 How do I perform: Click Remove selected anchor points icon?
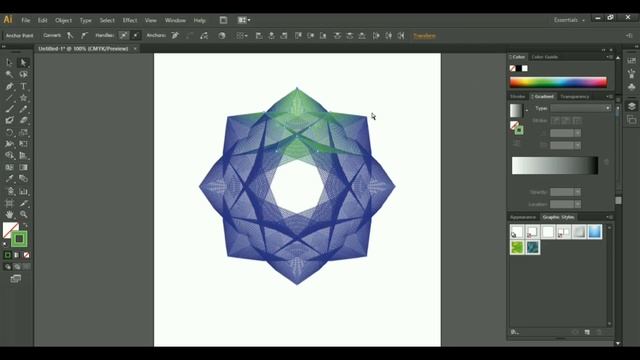[175, 36]
